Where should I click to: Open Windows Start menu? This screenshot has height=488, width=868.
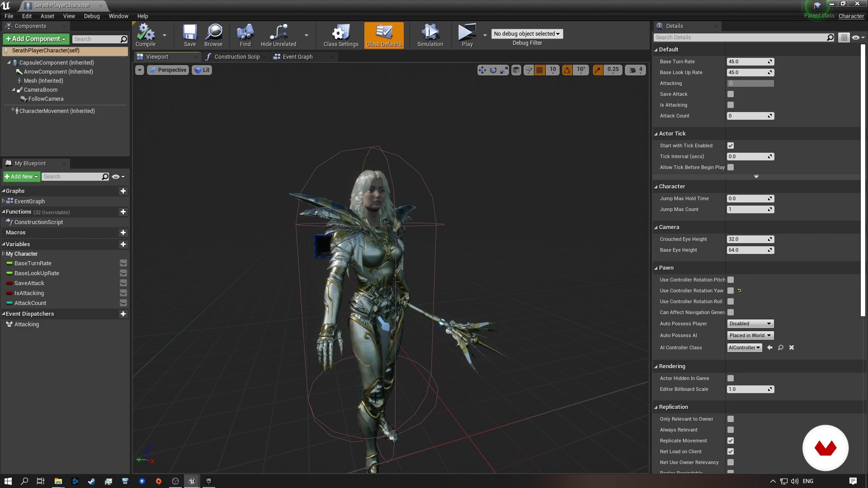click(x=8, y=481)
